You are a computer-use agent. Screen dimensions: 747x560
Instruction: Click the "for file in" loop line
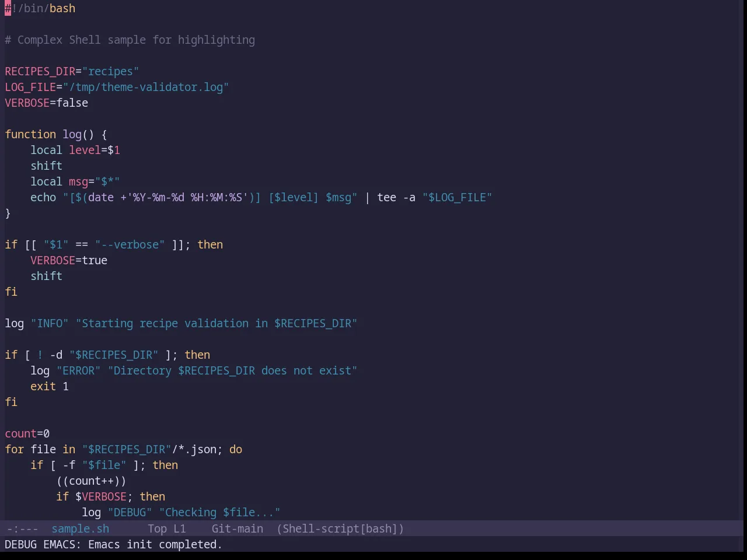(x=124, y=449)
